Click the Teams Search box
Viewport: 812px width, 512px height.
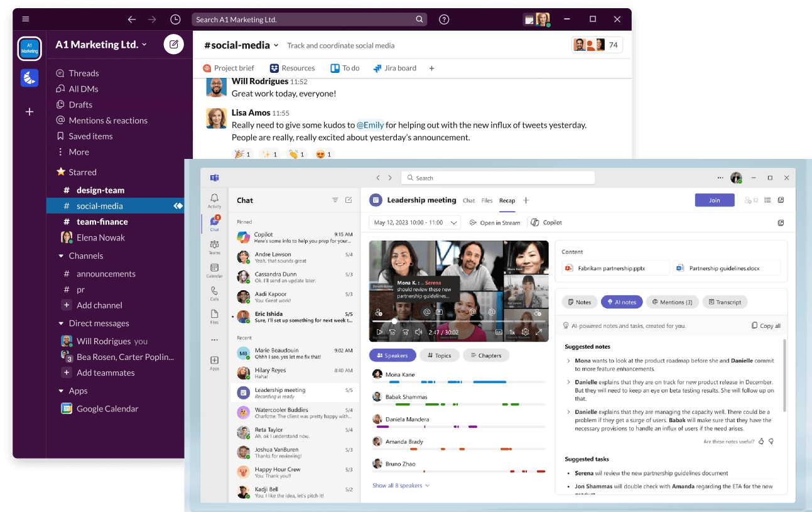point(497,178)
